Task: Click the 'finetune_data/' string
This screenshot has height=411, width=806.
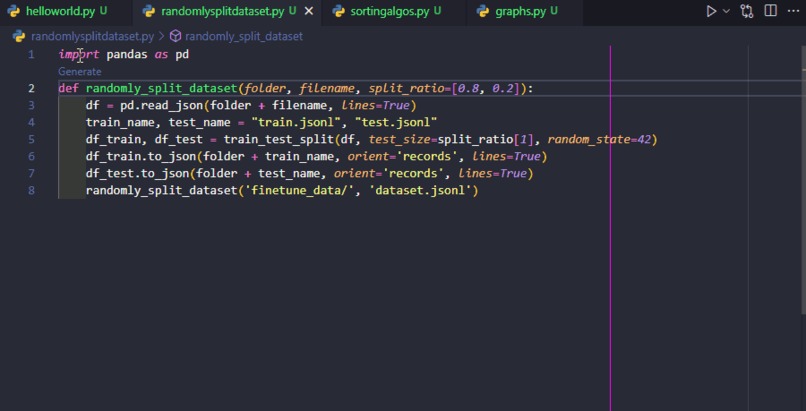Action: coord(300,190)
